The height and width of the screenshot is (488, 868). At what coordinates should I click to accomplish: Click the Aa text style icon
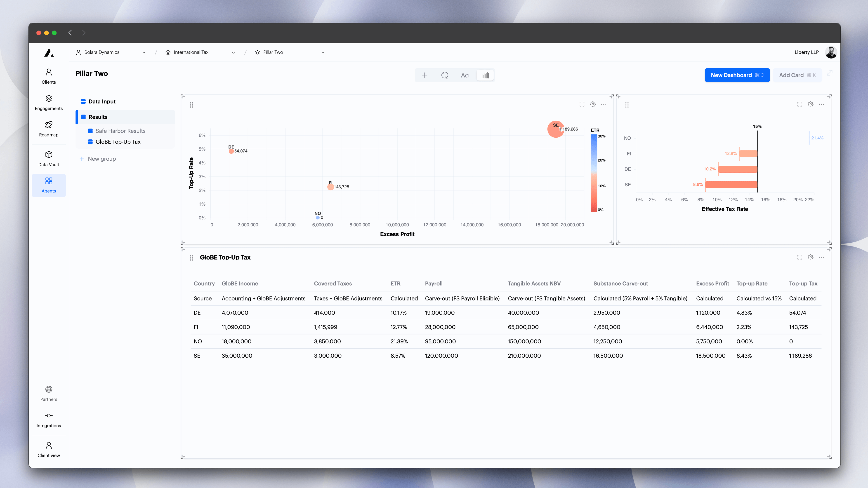pyautogui.click(x=465, y=75)
